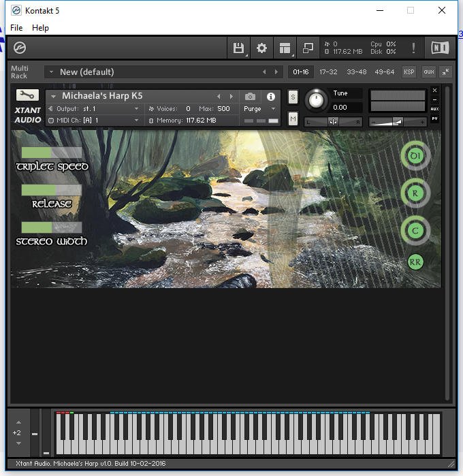Open instrument edit mode wrench icon
The width and height of the screenshot is (463, 476).
[x=27, y=95]
